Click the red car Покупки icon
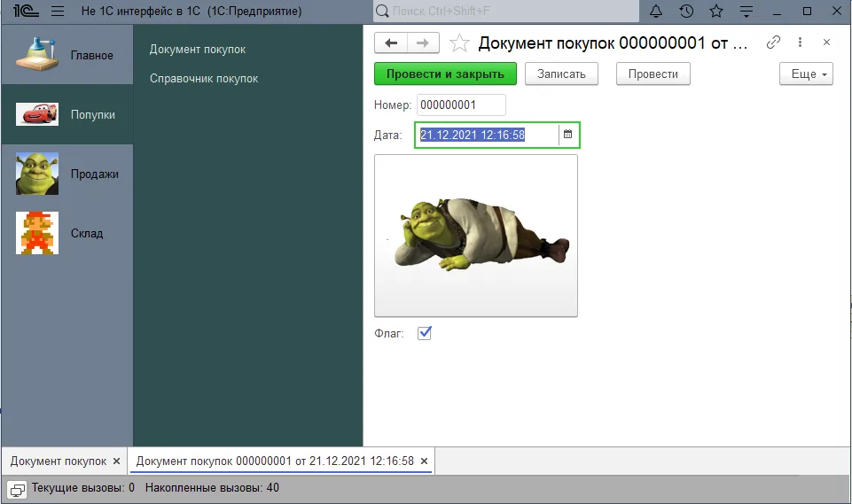The height and width of the screenshot is (504, 852). click(x=37, y=114)
